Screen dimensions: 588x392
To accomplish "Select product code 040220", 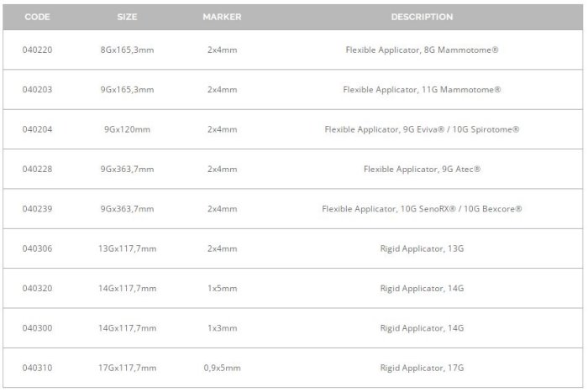I will [x=37, y=50].
